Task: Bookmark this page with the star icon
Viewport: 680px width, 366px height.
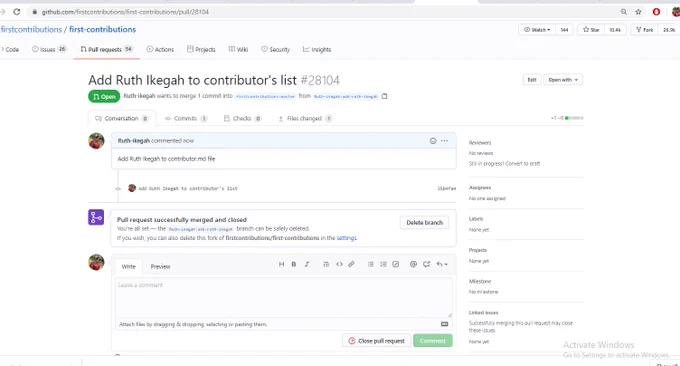Action: pyautogui.click(x=638, y=12)
